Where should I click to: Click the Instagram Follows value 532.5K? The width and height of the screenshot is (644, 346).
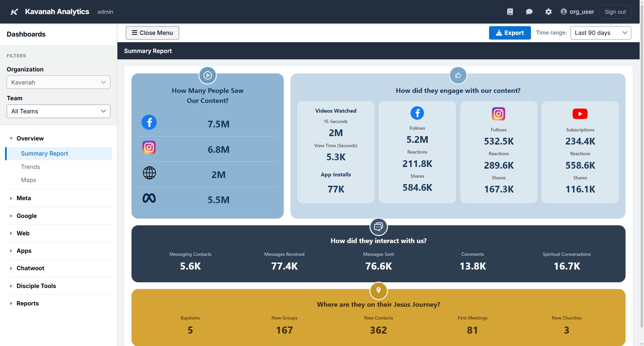(x=499, y=141)
